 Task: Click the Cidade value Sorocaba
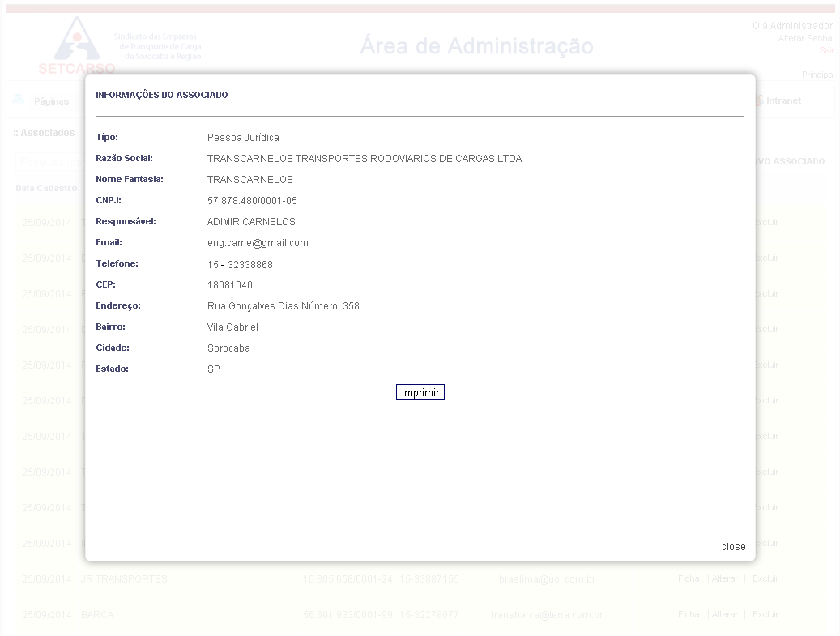click(228, 348)
